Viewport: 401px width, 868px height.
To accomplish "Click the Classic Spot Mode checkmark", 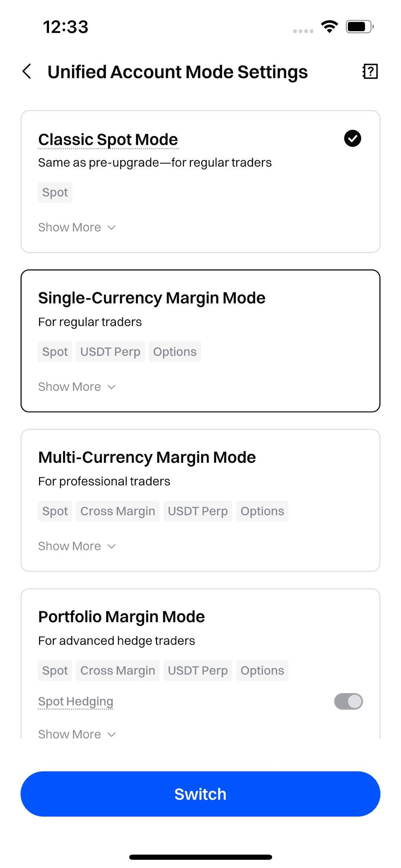I will pos(352,139).
